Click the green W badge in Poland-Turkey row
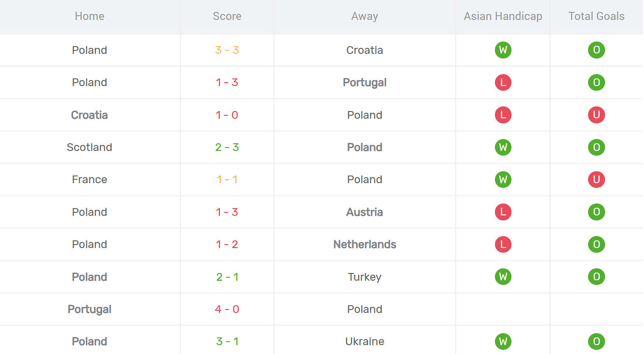 point(503,277)
